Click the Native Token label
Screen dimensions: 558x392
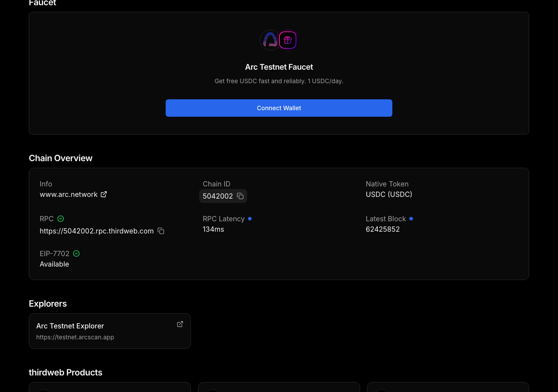coord(387,184)
